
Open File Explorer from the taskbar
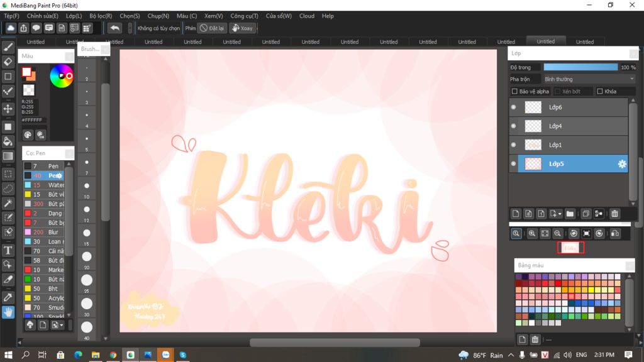pos(96,355)
